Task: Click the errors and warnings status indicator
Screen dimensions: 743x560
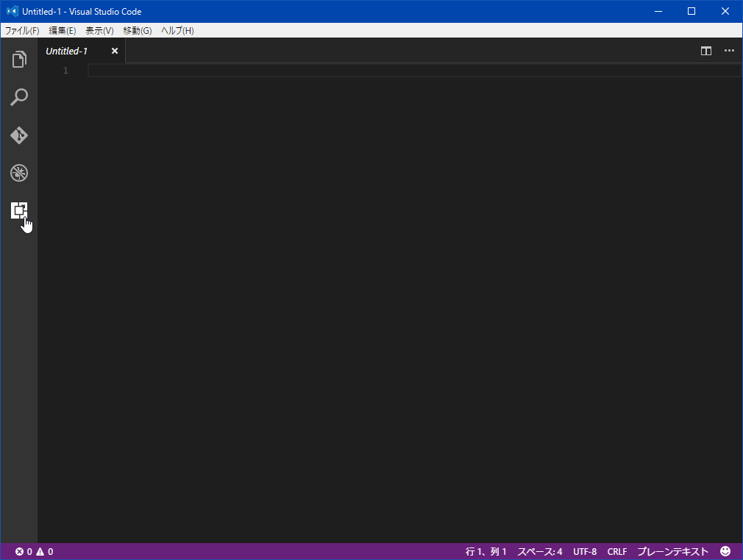Action: [34, 551]
